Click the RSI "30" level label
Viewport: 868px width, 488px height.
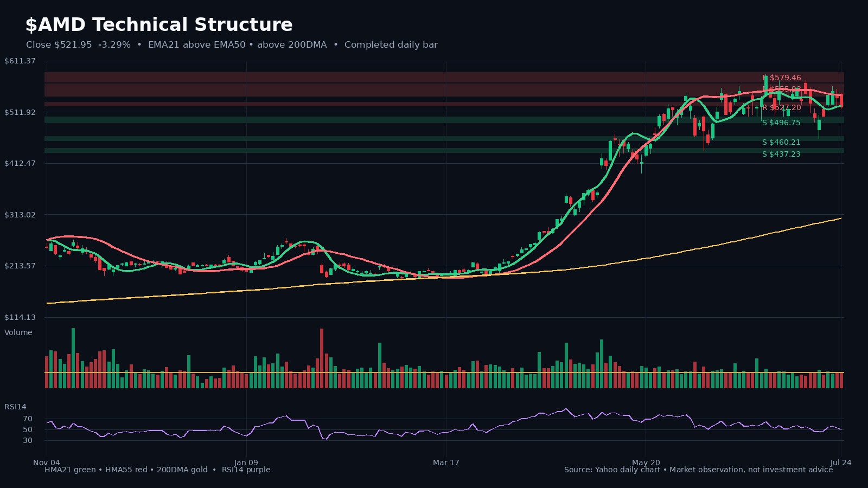pyautogui.click(x=28, y=440)
